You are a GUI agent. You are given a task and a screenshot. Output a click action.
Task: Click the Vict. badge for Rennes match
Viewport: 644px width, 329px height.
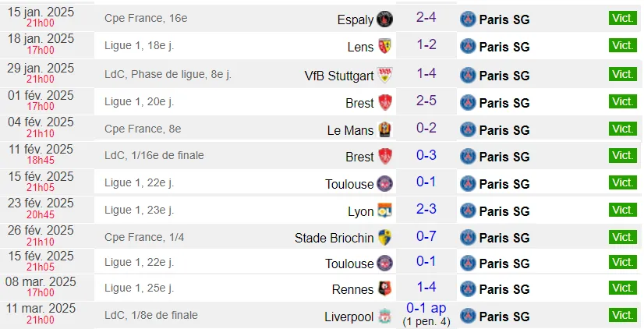point(623,288)
